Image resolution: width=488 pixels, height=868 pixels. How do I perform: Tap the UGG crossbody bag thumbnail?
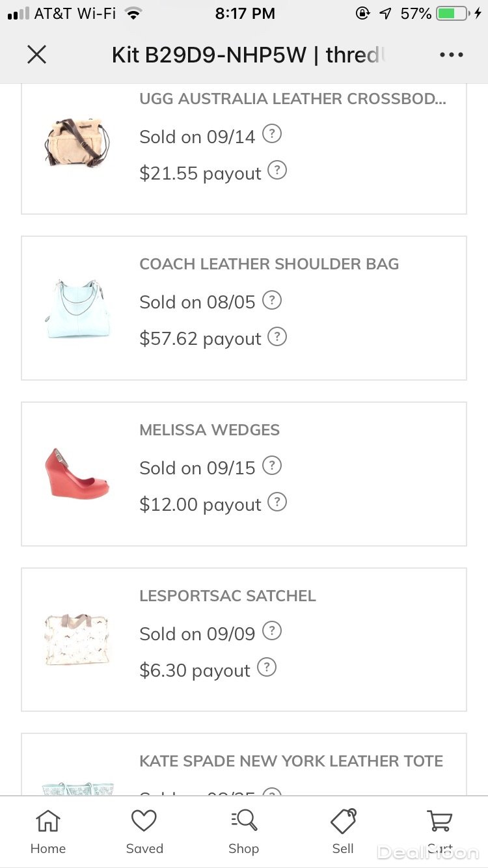(78, 143)
